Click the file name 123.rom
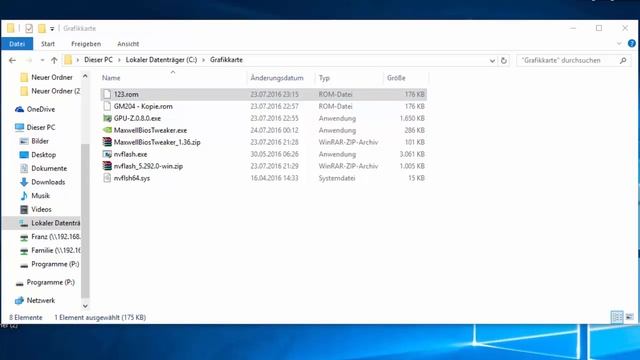The height and width of the screenshot is (360, 640). (126, 94)
